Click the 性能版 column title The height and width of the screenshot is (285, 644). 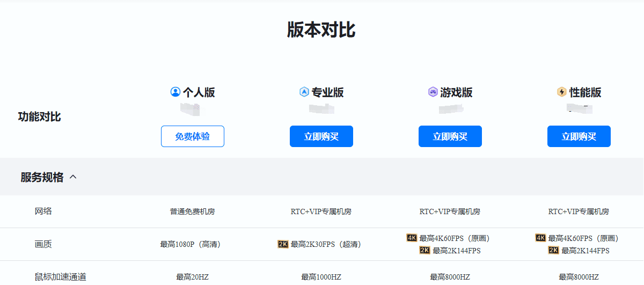coord(586,92)
